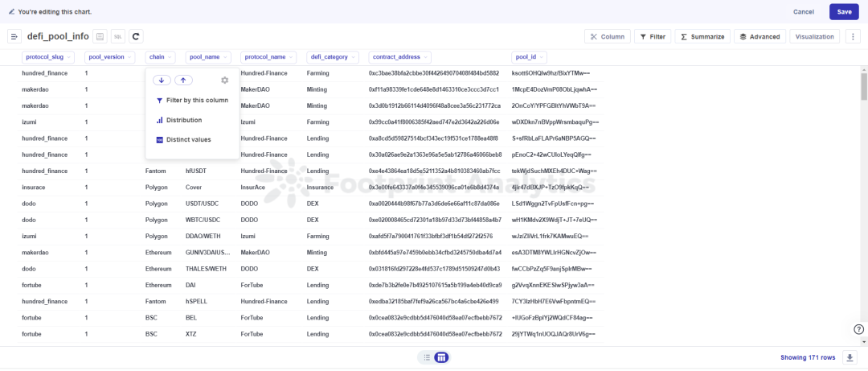The image size is (868, 371).
Task: Open the notebook editor icon
Action: point(100,36)
